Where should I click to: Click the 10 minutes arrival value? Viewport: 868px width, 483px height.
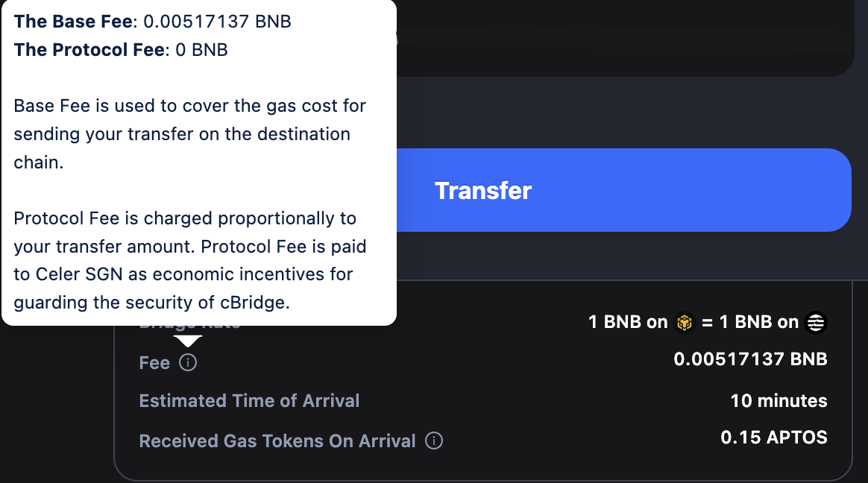779,401
